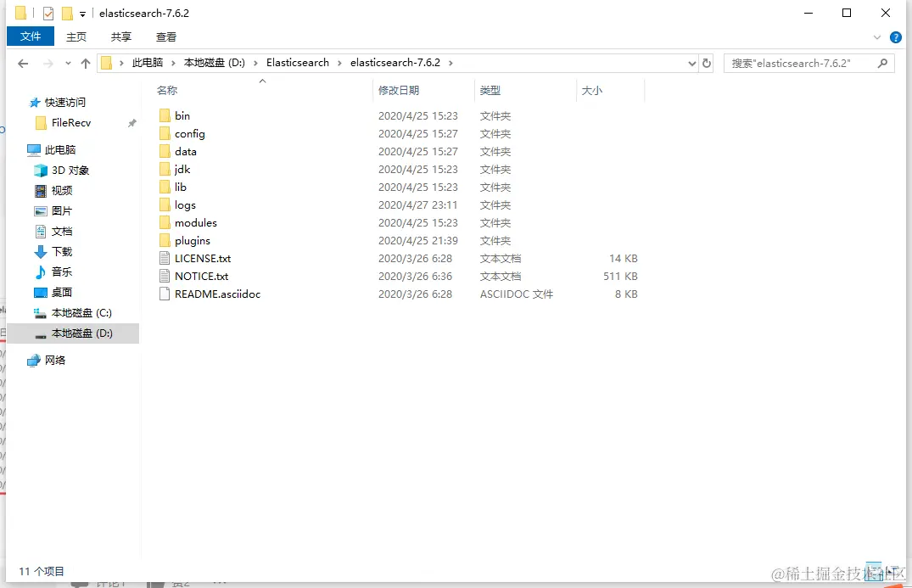Open the config folder icon

tap(165, 134)
